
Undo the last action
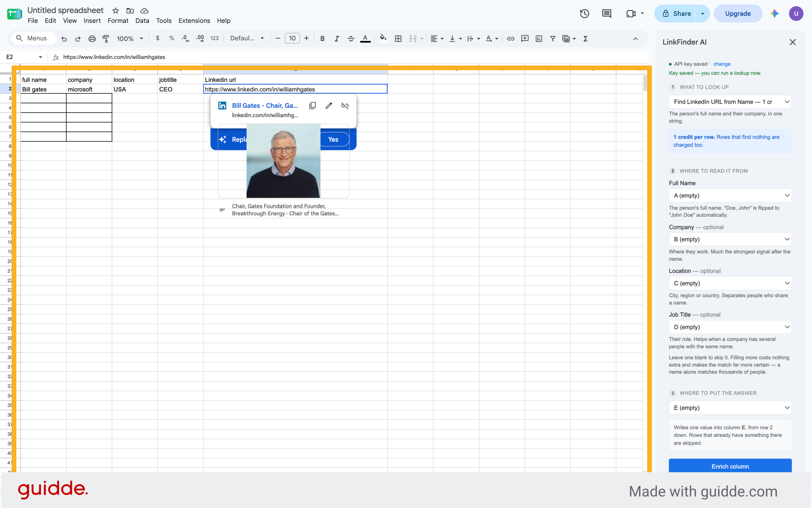(64, 39)
